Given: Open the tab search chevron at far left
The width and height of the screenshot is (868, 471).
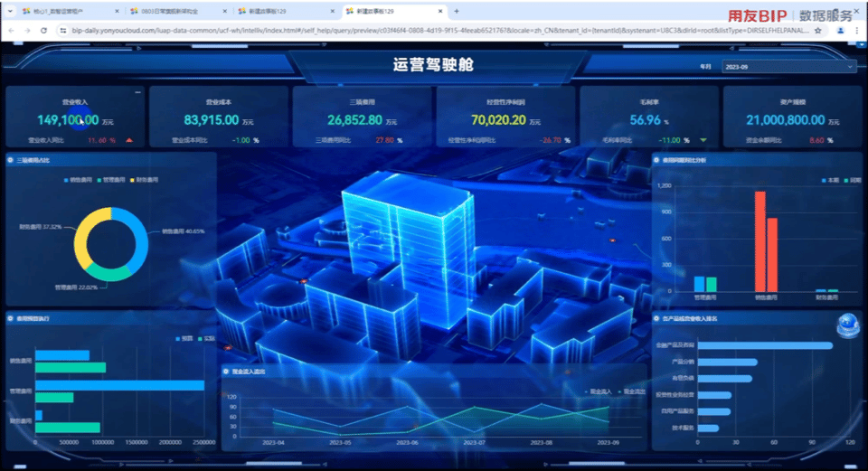Looking at the screenshot, I should click(10, 11).
